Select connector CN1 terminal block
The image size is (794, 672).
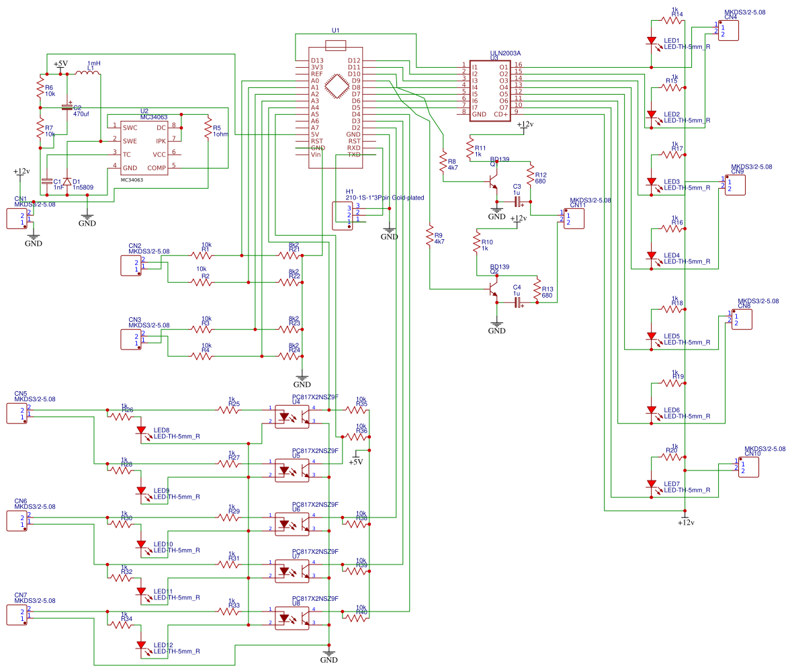[x=17, y=219]
